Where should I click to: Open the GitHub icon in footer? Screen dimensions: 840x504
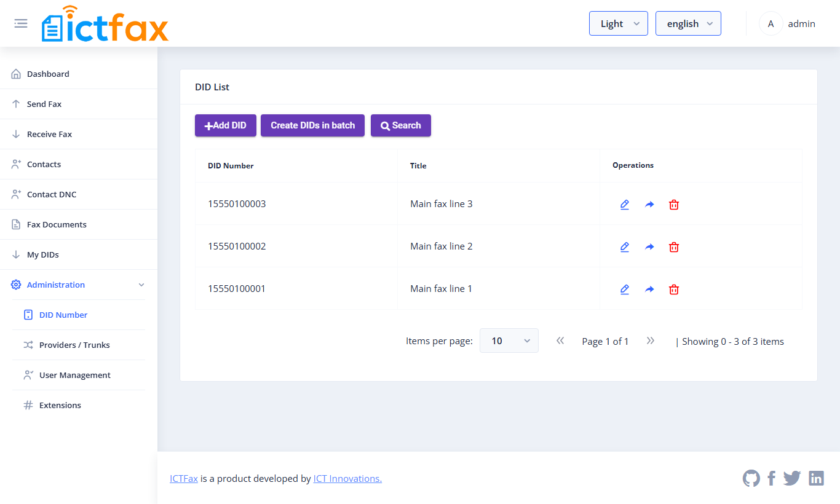751,478
